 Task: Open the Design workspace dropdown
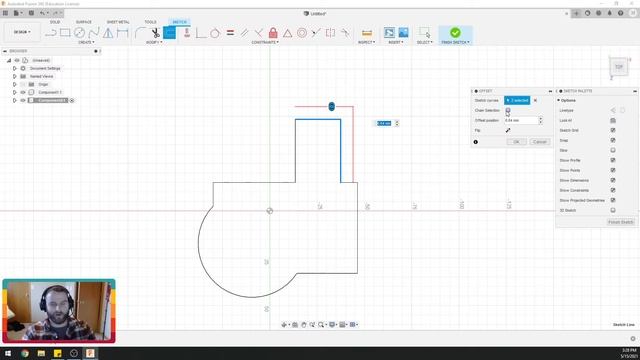point(22,32)
